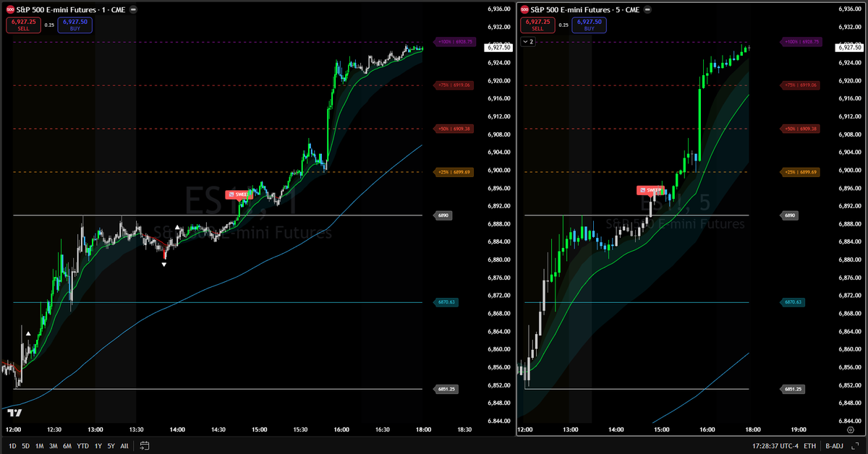Screen dimensions: 868x454
Task: Select the All date range
Action: pos(124,445)
